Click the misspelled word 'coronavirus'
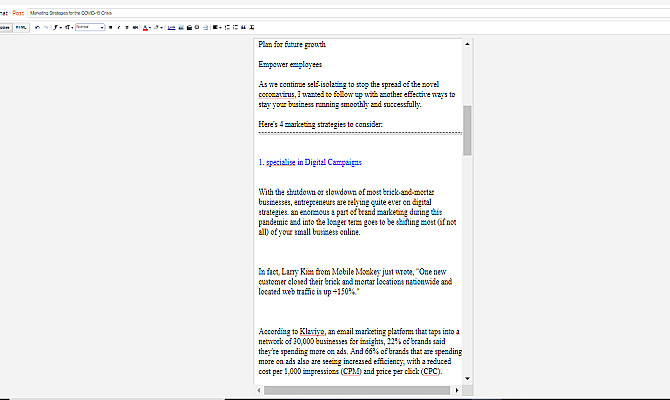Screen dimensions: 670x400 (x=276, y=94)
